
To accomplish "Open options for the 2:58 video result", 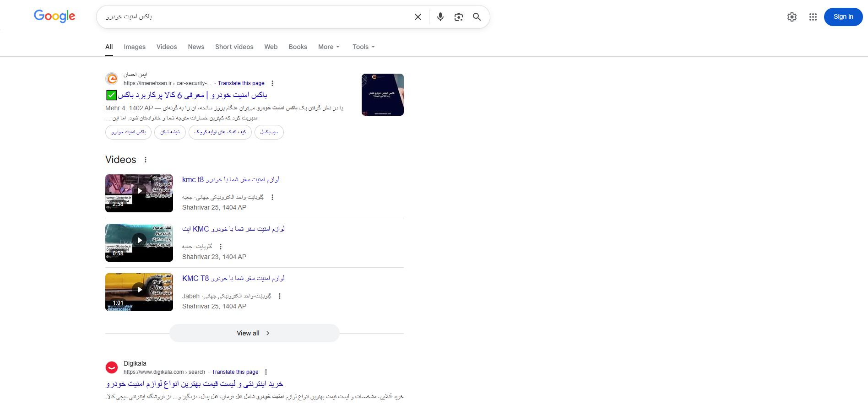I will coord(272,197).
